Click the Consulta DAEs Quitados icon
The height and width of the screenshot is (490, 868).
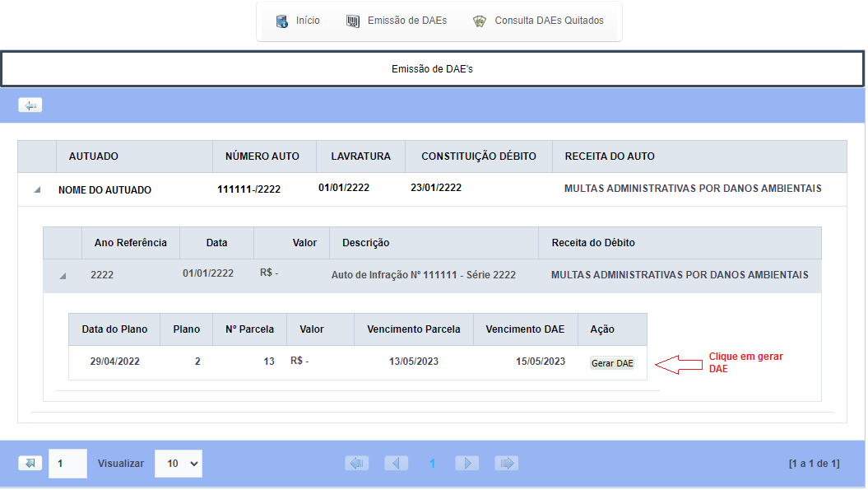point(480,21)
